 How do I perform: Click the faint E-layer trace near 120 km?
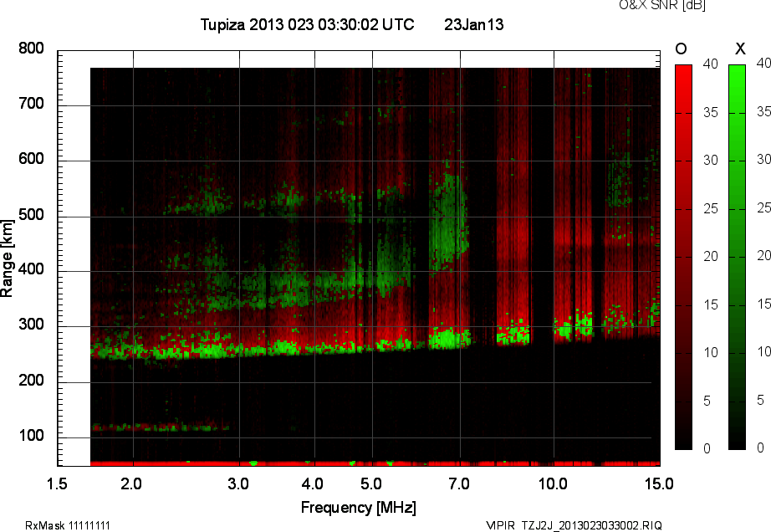coord(161,427)
